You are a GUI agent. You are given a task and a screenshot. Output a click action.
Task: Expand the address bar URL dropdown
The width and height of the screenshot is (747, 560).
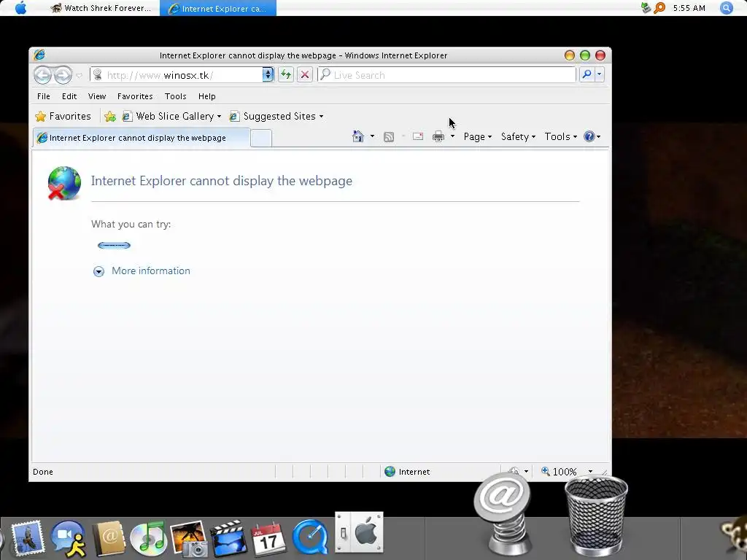point(268,75)
